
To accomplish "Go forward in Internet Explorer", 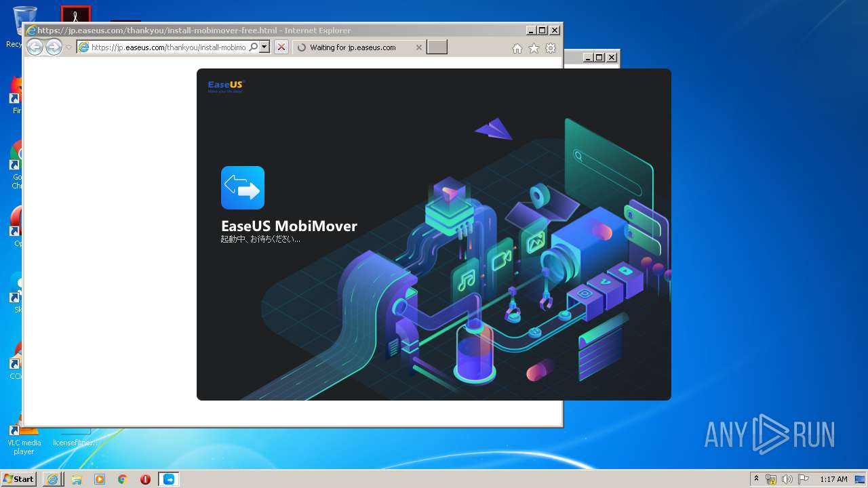I will [54, 47].
